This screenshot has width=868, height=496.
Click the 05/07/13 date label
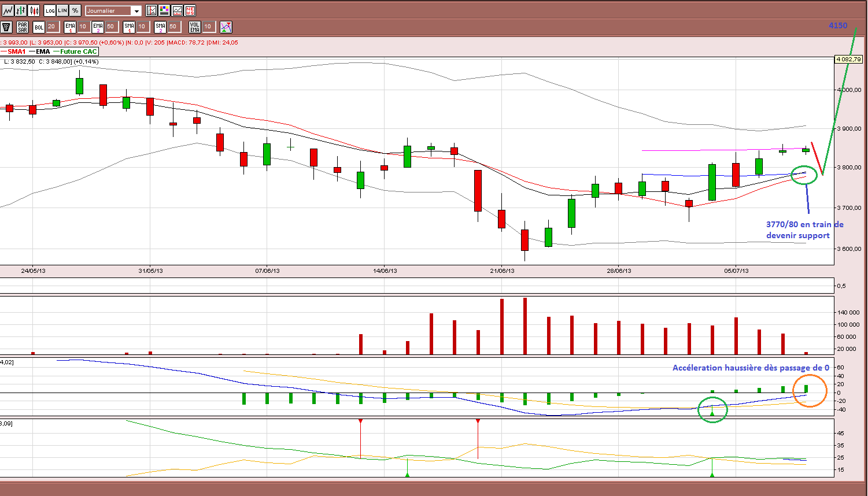736,270
